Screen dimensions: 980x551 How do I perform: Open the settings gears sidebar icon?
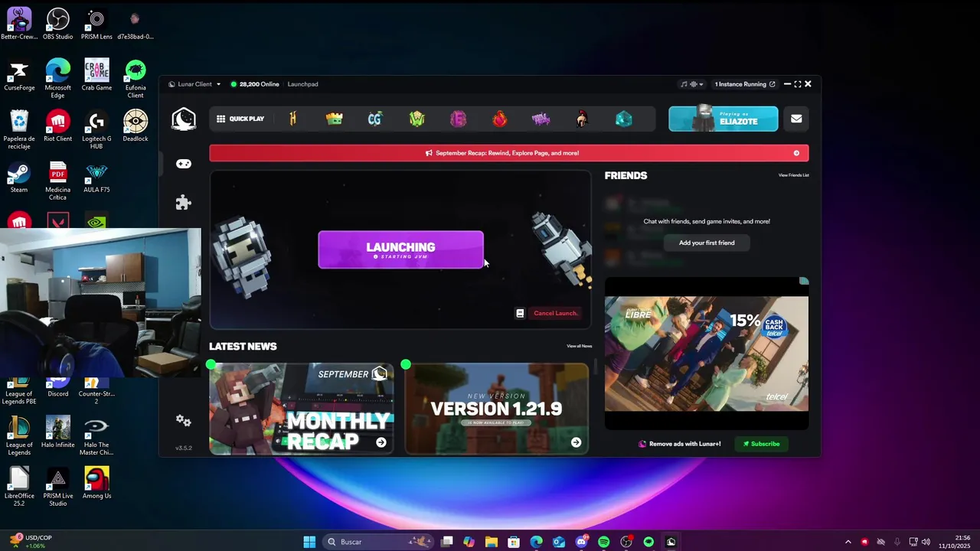point(183,420)
